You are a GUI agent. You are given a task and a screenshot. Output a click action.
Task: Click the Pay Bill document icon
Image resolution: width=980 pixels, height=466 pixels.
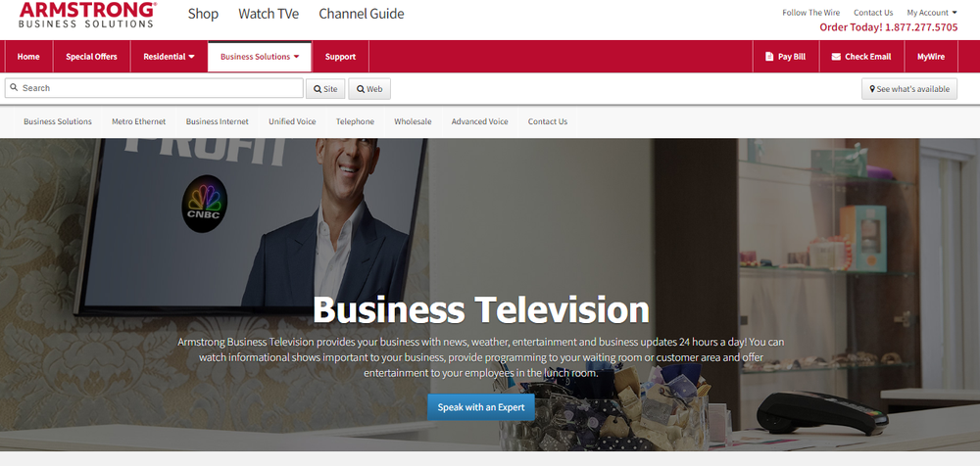[769, 57]
